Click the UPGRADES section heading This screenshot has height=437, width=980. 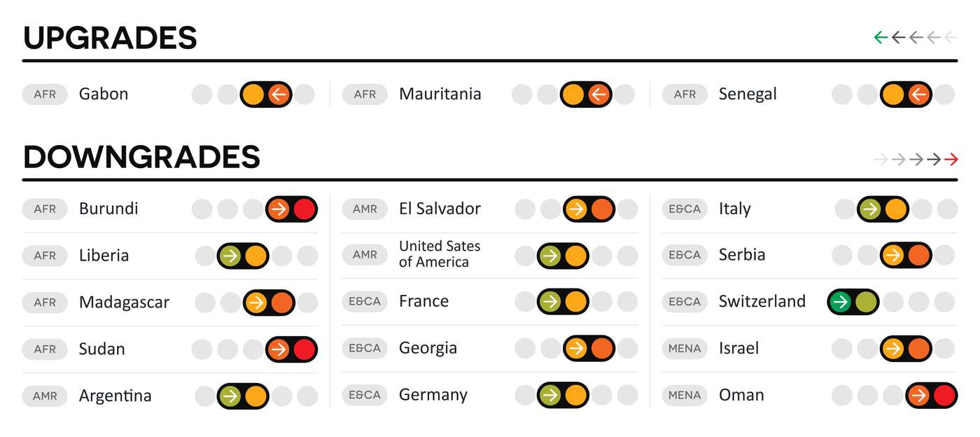pyautogui.click(x=110, y=38)
